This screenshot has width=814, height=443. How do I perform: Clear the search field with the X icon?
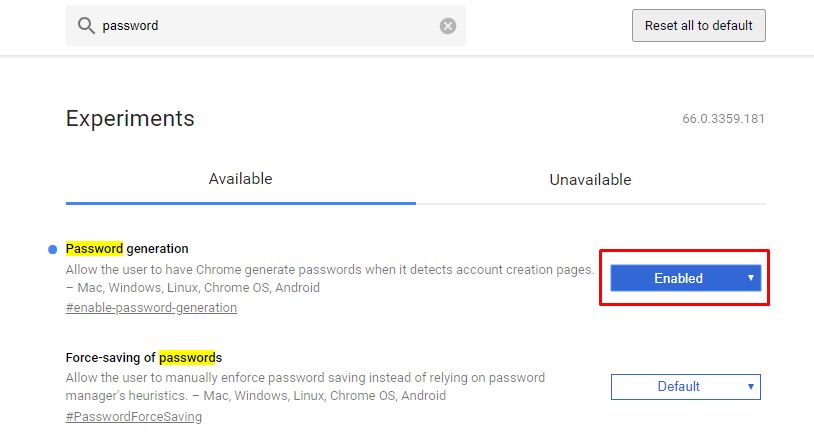tap(448, 26)
